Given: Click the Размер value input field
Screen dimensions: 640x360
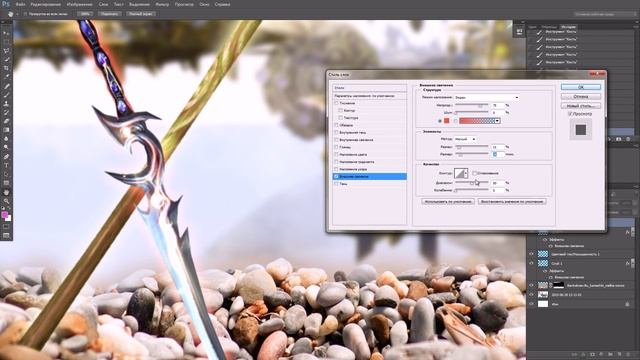Looking at the screenshot, I should [x=498, y=154].
